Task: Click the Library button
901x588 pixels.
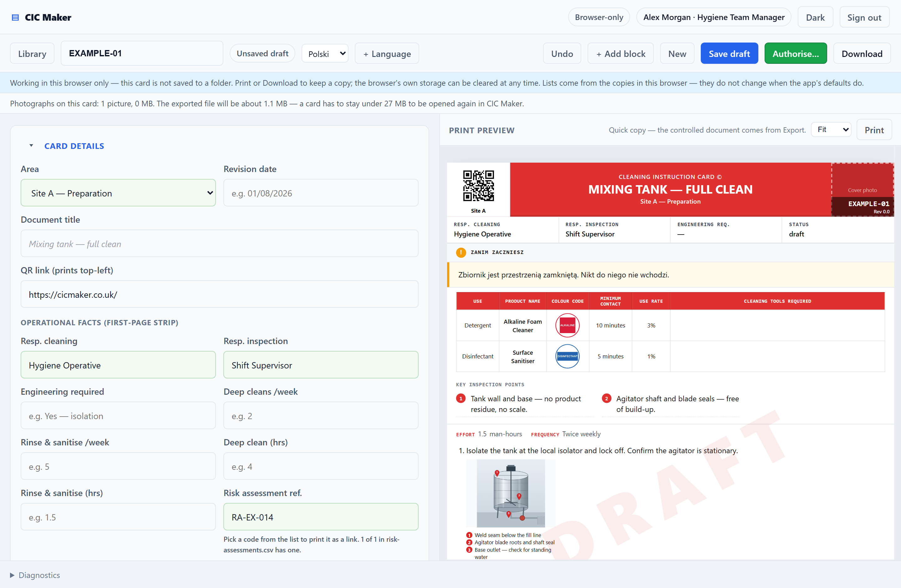Action: 32,54
